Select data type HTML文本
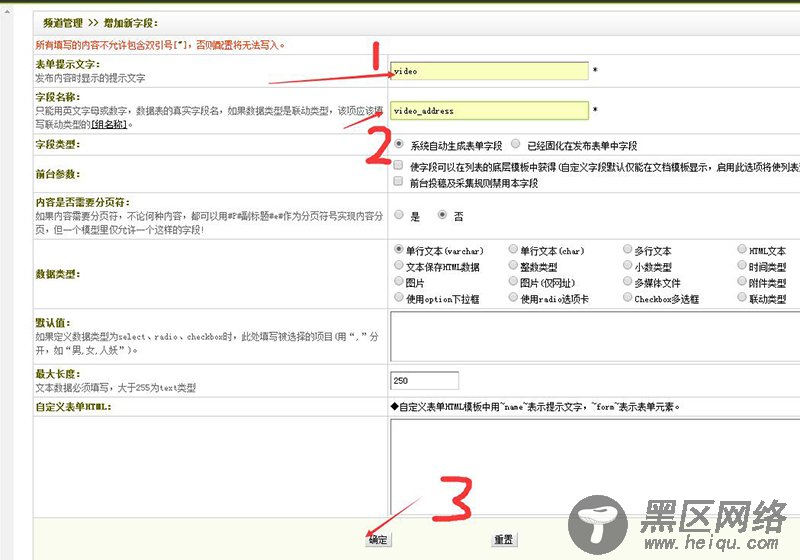This screenshot has height=560, width=800. 742,249
